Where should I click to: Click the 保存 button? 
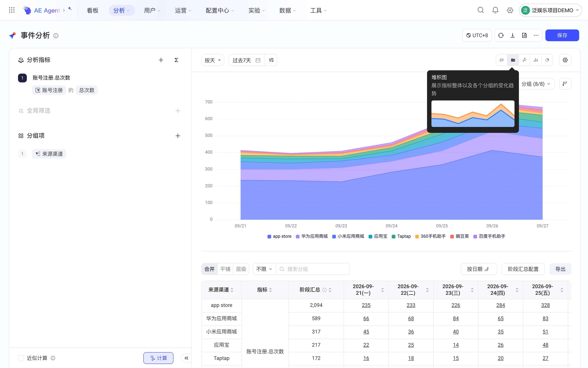coord(562,36)
